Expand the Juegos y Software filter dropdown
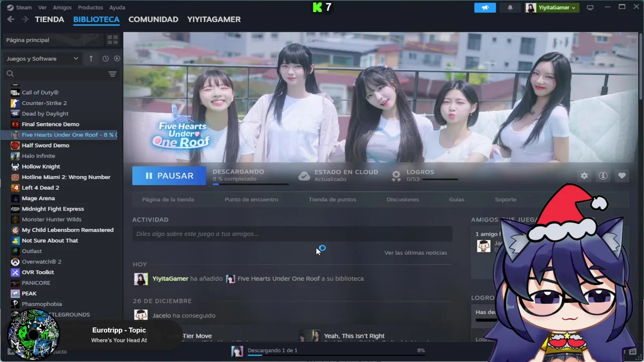 pyautogui.click(x=42, y=58)
